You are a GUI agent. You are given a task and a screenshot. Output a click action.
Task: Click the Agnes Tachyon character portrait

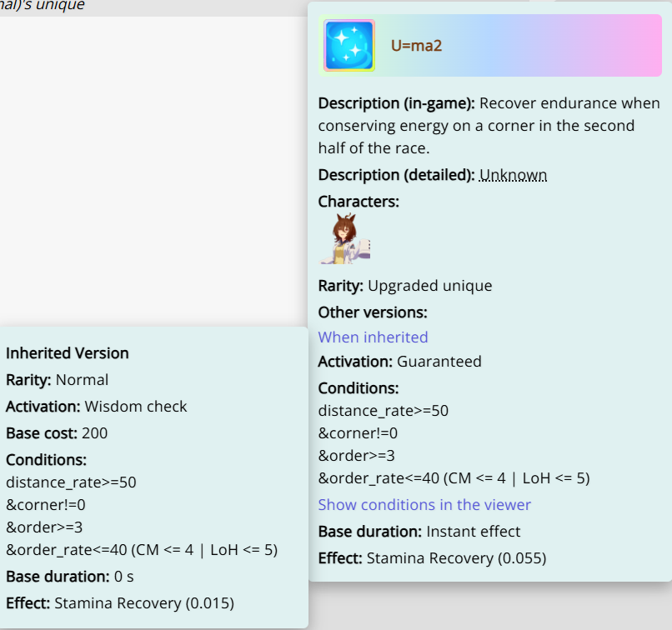344,238
